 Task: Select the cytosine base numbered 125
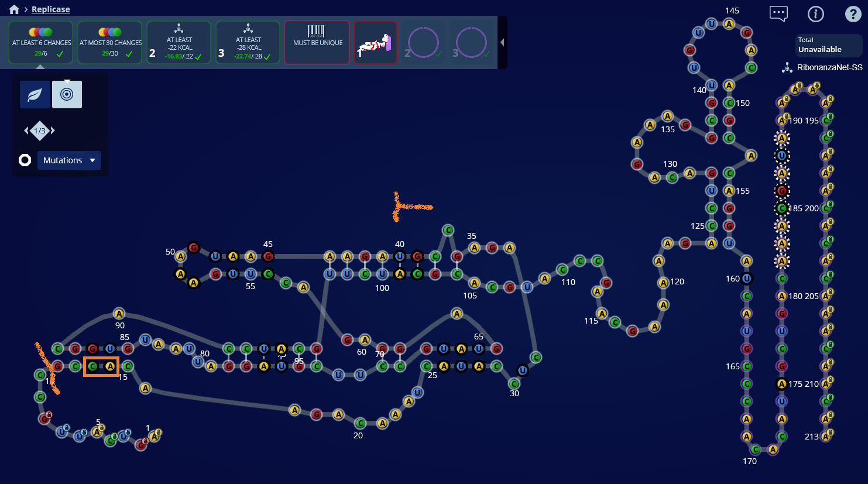712,226
